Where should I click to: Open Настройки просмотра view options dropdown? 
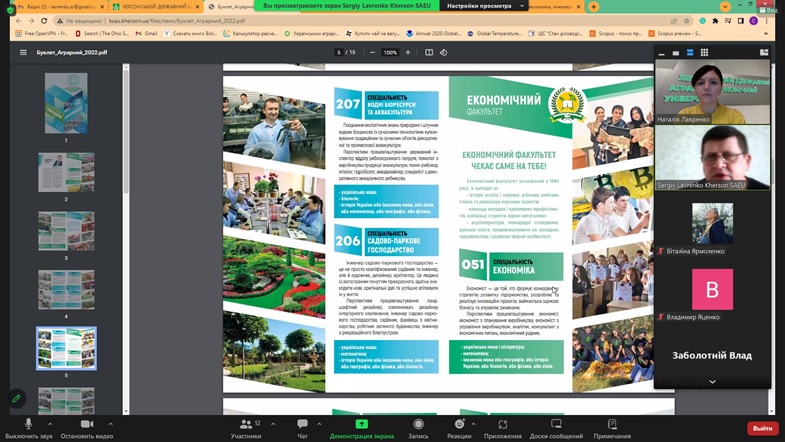click(484, 6)
